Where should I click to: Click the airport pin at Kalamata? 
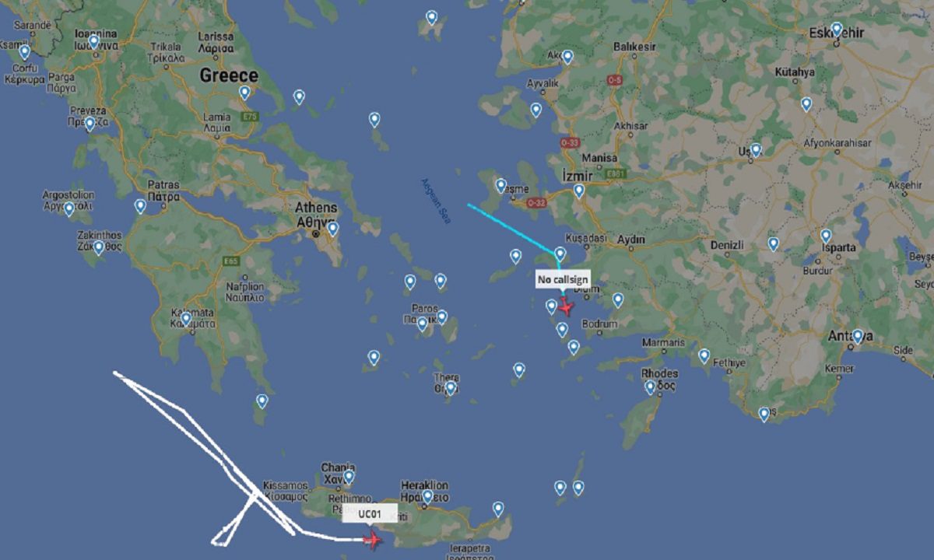[186, 318]
